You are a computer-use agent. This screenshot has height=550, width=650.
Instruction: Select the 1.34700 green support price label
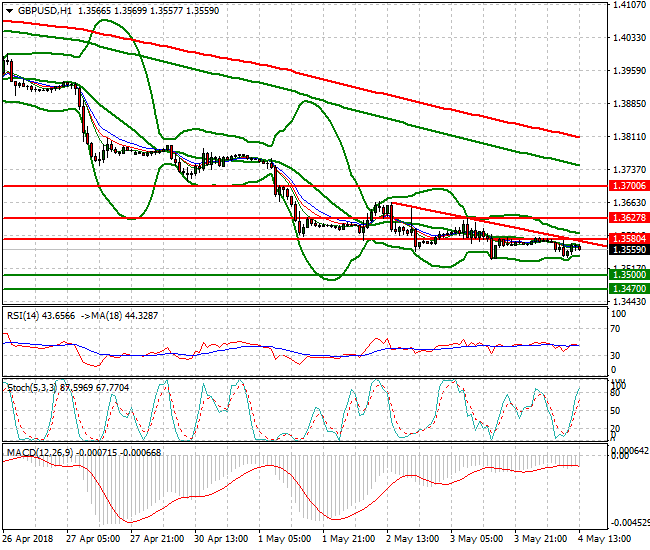point(628,288)
